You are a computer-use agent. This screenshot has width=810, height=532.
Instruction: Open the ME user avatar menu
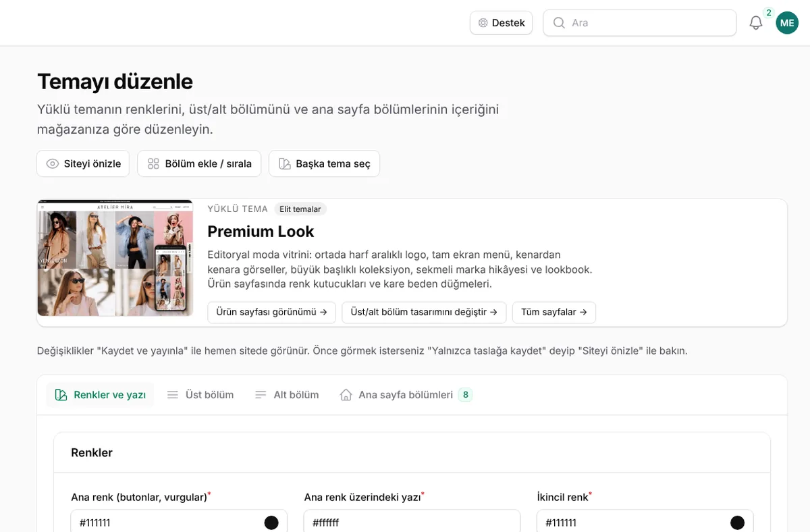(x=787, y=23)
